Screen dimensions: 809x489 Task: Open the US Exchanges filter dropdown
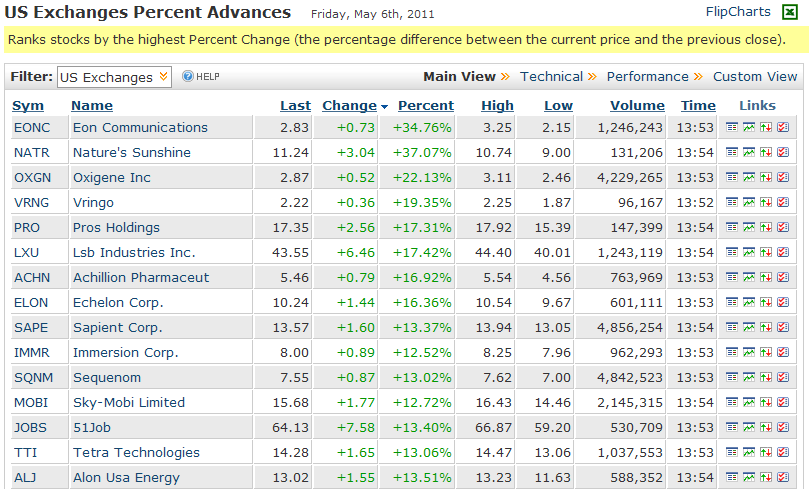coord(114,77)
